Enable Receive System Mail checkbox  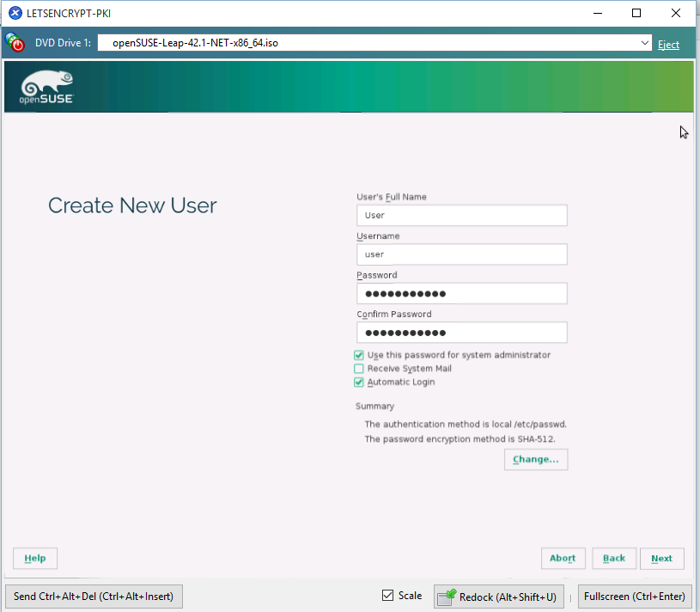click(x=359, y=369)
